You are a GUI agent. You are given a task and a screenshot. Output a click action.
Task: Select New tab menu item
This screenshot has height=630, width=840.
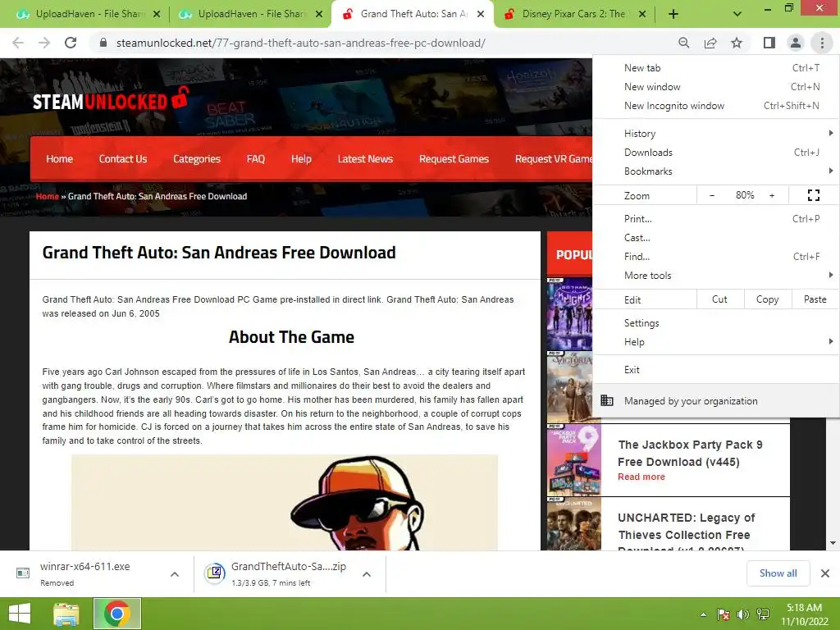[715, 68]
